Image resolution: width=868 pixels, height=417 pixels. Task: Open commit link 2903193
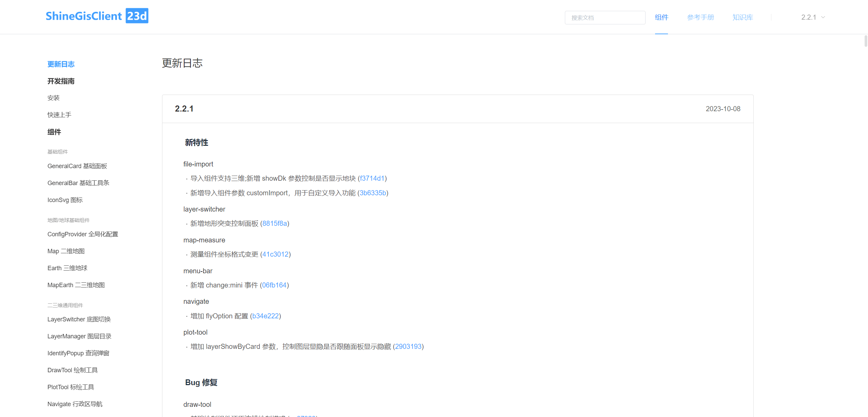click(x=408, y=346)
